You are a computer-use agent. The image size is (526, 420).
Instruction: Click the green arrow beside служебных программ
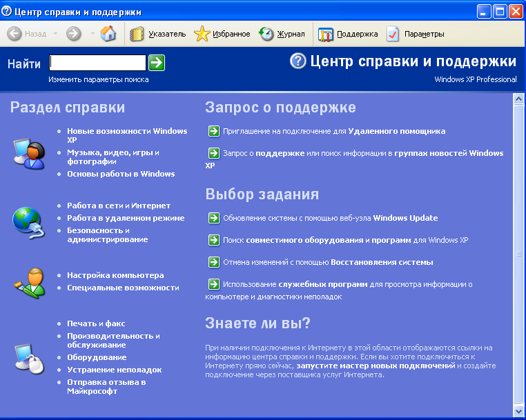pos(214,284)
